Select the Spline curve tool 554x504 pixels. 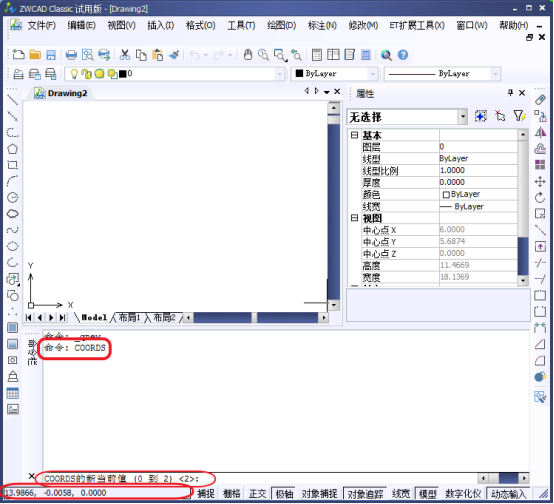point(13,230)
